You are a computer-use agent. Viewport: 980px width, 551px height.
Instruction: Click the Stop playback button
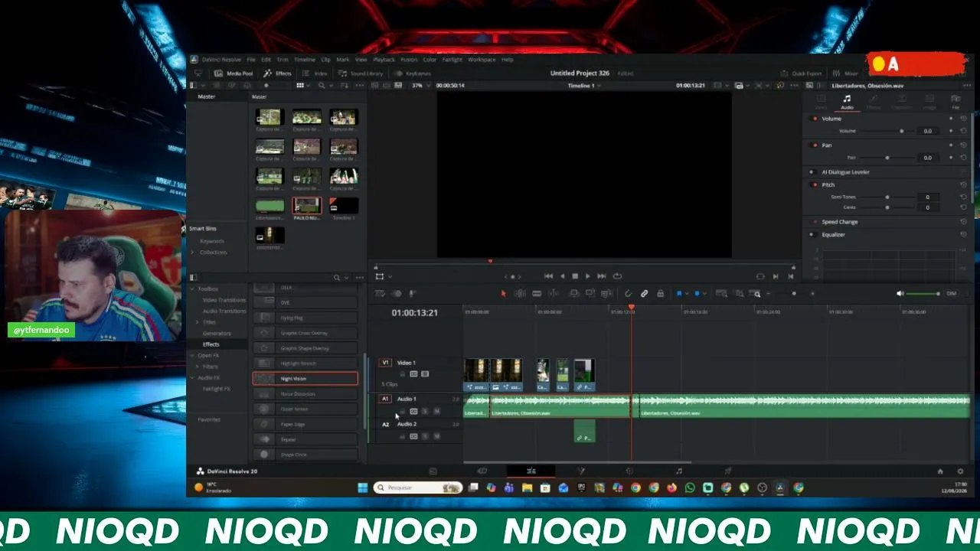pos(575,276)
